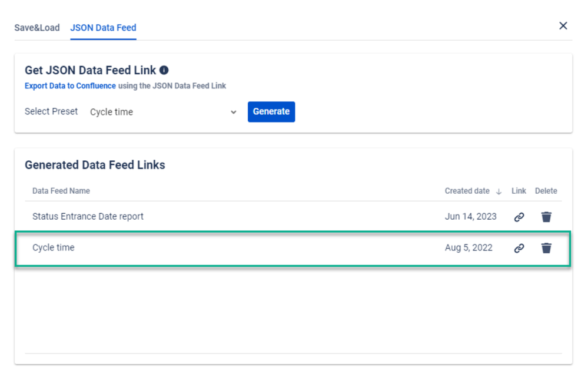
Task: Select the highlighted Cycle time table row
Action: point(235,248)
